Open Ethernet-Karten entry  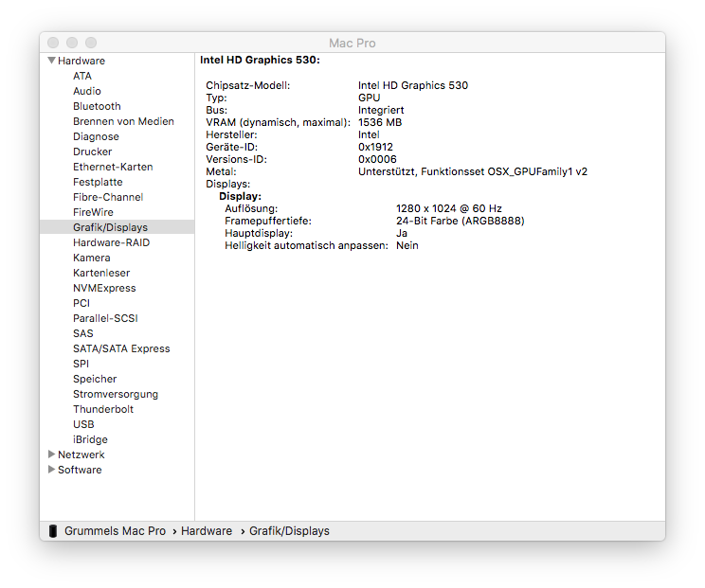pyautogui.click(x=113, y=167)
